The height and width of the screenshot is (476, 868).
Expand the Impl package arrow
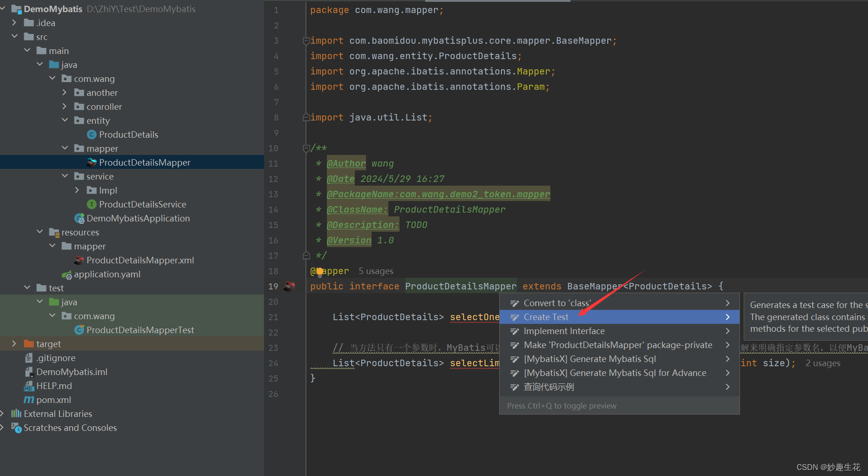[x=77, y=190]
